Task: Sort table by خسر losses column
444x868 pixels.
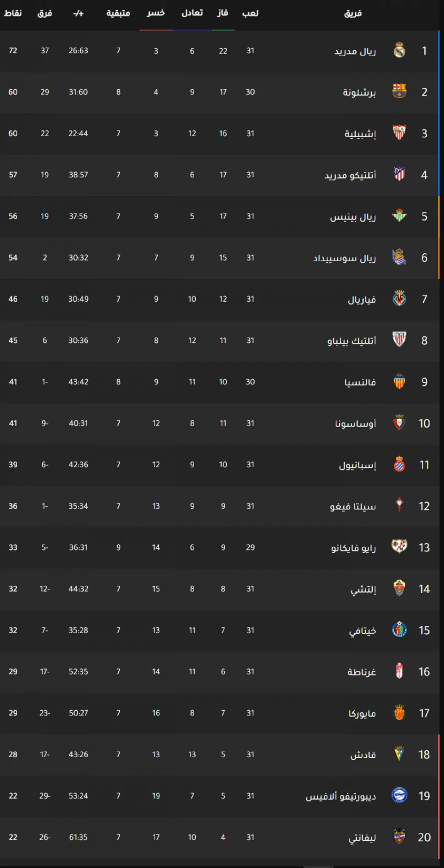Action: pyautogui.click(x=156, y=13)
